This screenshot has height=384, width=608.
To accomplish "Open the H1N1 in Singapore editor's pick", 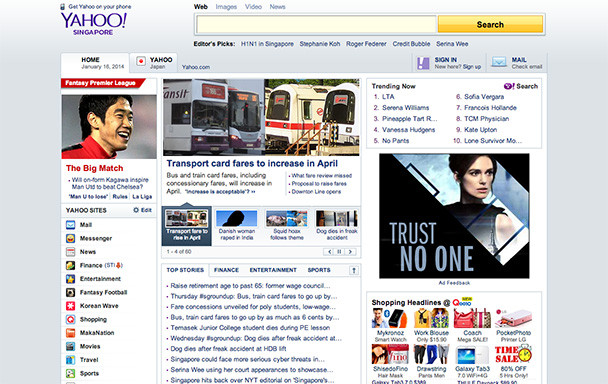I will click(x=267, y=44).
